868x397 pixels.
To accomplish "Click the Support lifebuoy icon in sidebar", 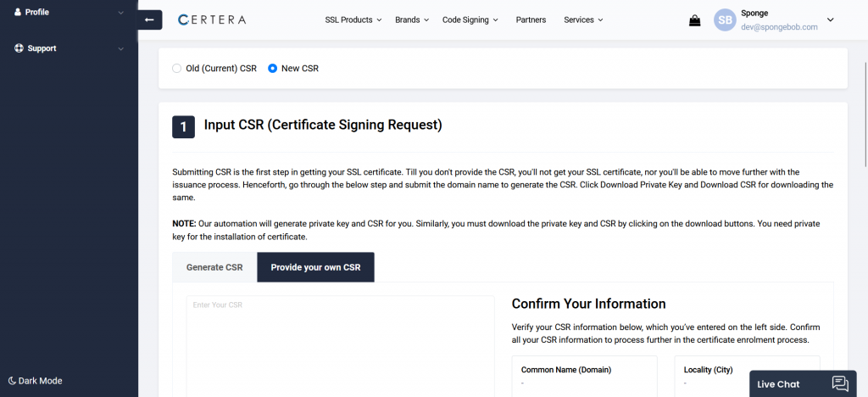I will (x=19, y=48).
